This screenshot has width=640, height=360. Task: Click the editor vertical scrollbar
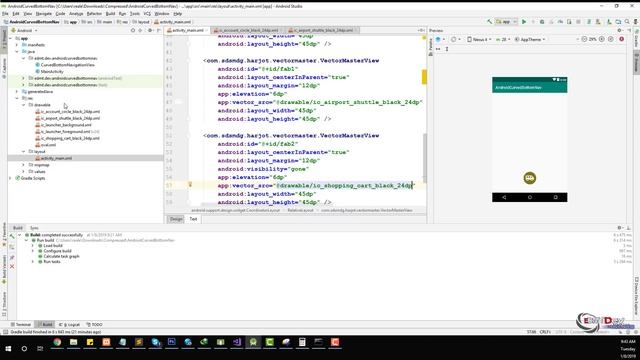424,159
